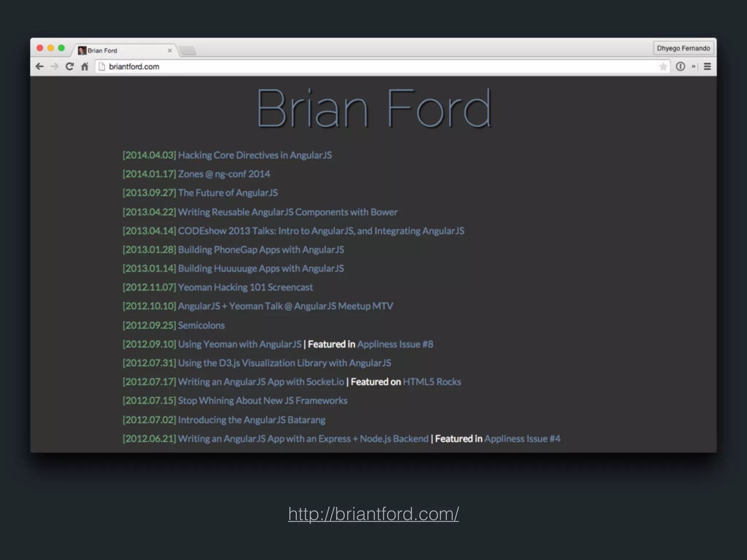Close the Brian Ford tab
Image resolution: width=747 pixels, height=560 pixels.
(170, 51)
